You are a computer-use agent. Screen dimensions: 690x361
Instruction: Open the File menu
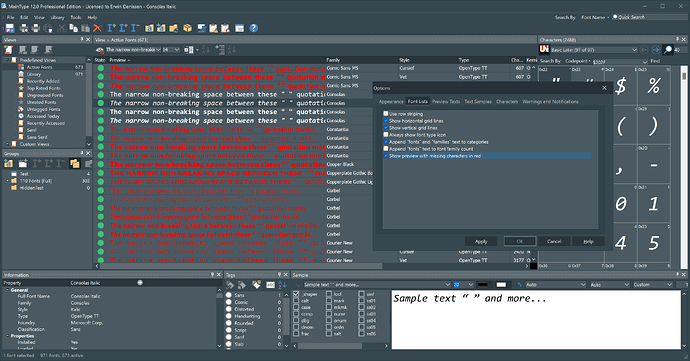10,17
